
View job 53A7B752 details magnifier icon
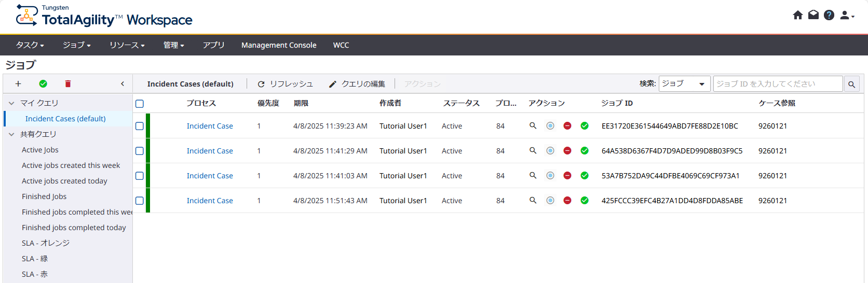[533, 175]
